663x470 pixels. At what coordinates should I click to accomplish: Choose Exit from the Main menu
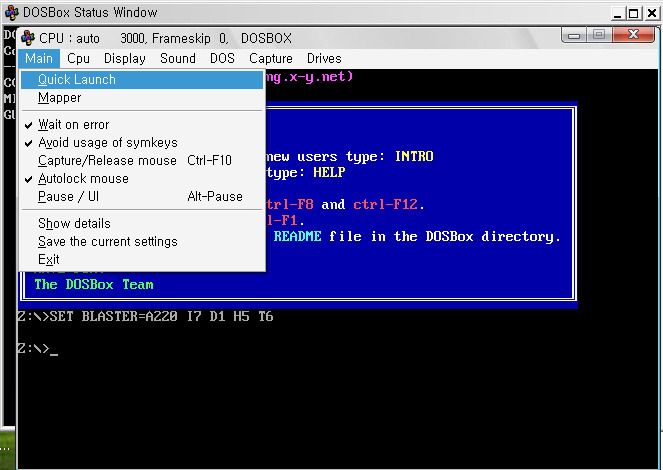click(x=142, y=260)
